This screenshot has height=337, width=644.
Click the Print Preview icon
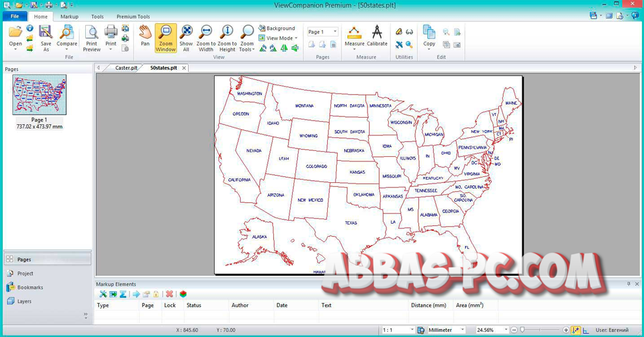click(92, 38)
